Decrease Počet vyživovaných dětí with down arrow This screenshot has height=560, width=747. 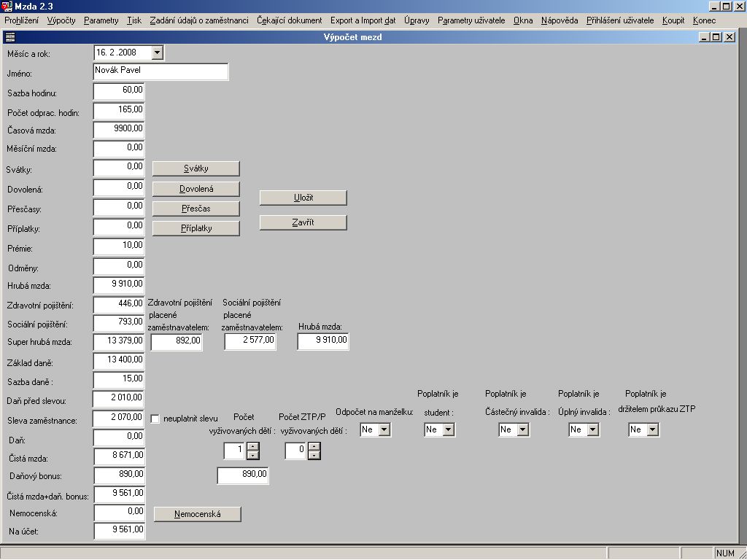tap(253, 455)
